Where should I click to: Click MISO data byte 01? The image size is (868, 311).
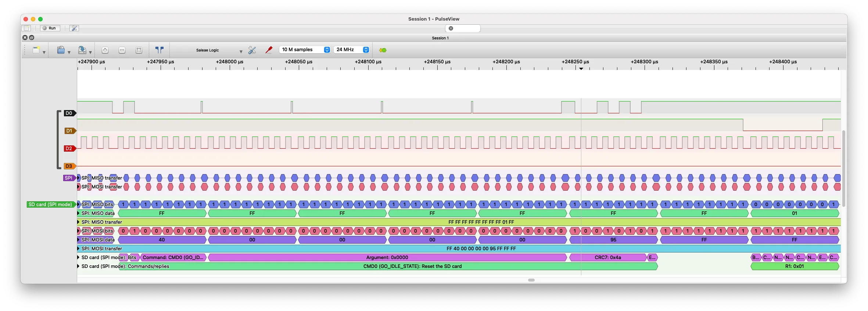coord(795,213)
